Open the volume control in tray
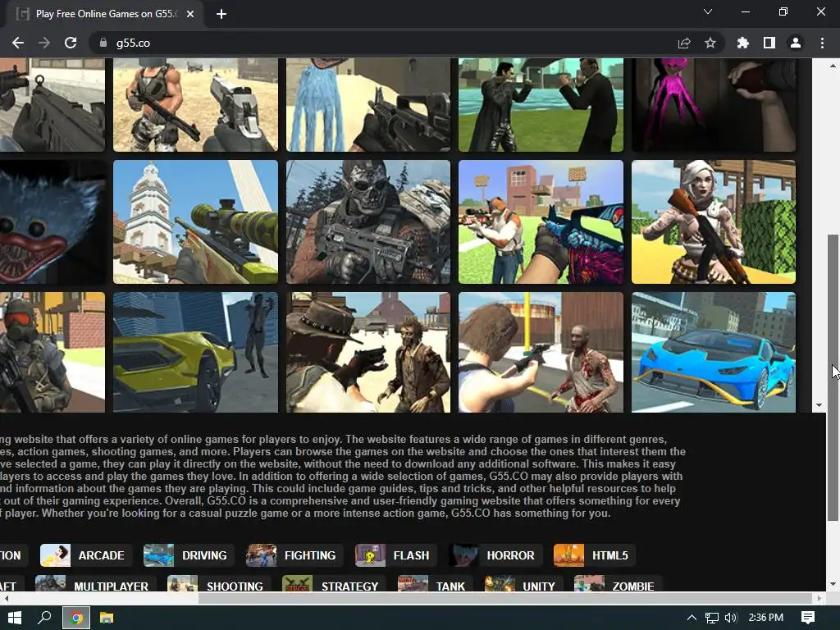 click(x=731, y=618)
